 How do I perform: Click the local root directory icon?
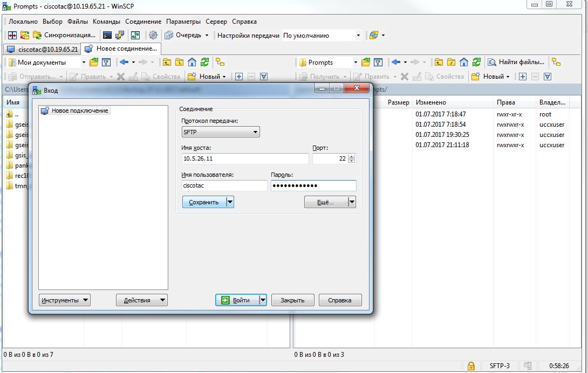click(179, 62)
